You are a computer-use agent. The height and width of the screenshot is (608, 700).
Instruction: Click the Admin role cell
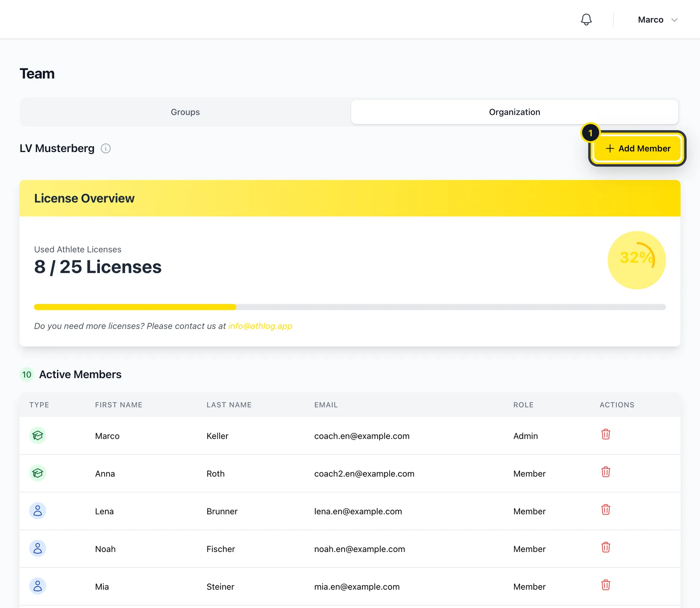[x=525, y=436]
